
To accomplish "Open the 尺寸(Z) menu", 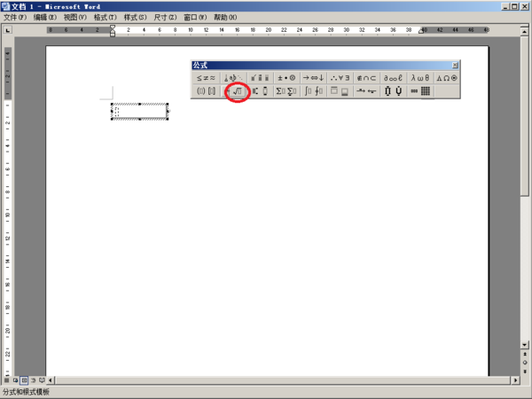I will 165,18.
